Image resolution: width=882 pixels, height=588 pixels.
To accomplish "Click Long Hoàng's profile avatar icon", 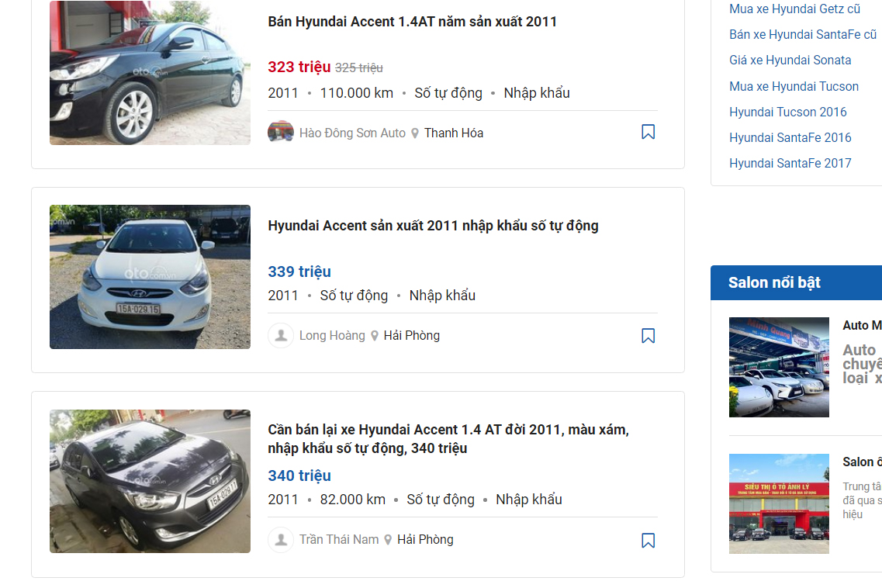I will coord(280,335).
